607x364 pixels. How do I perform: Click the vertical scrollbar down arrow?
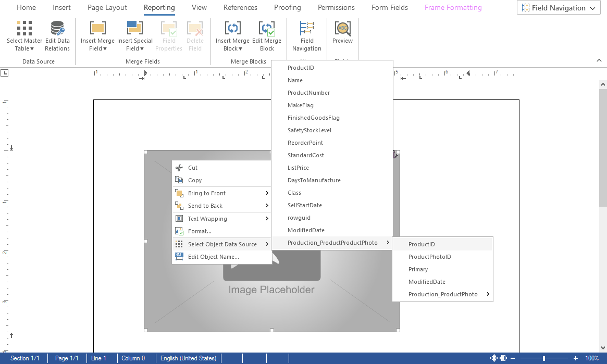coord(603,348)
